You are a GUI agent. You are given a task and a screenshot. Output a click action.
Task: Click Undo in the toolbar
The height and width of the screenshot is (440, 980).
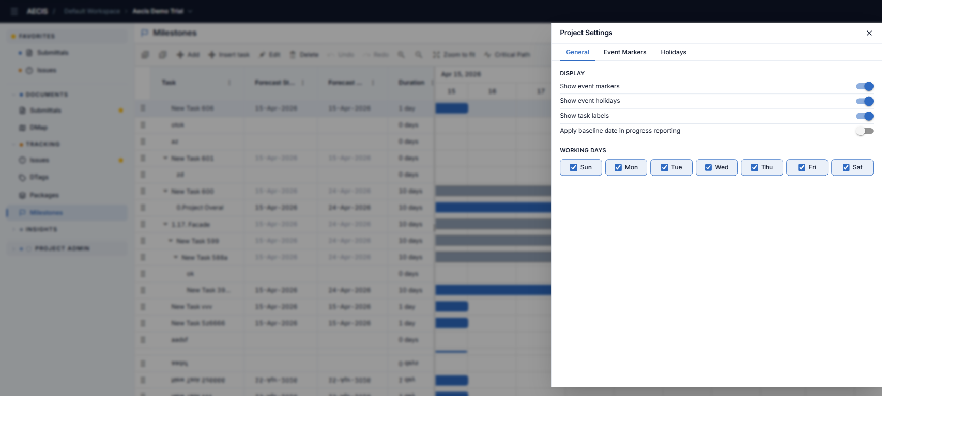[x=341, y=55]
